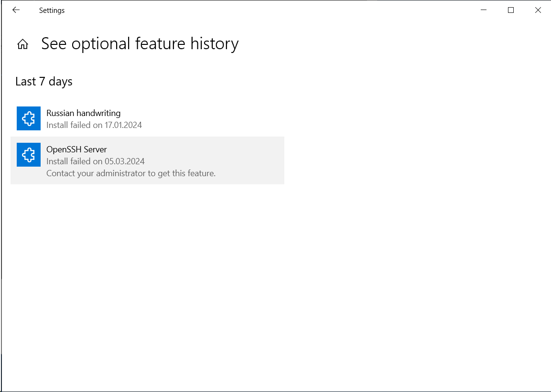Click the 'Settings' window title text
Viewport: 551px width, 392px height.
pos(52,11)
